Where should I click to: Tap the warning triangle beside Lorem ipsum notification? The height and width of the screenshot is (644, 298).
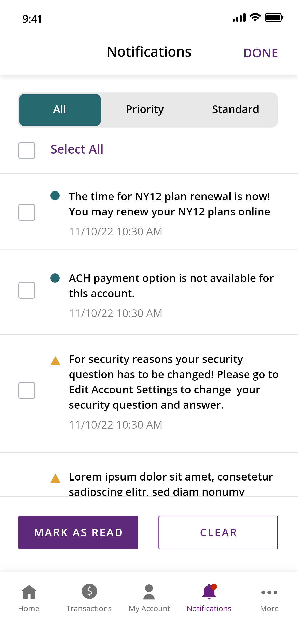pos(55,478)
